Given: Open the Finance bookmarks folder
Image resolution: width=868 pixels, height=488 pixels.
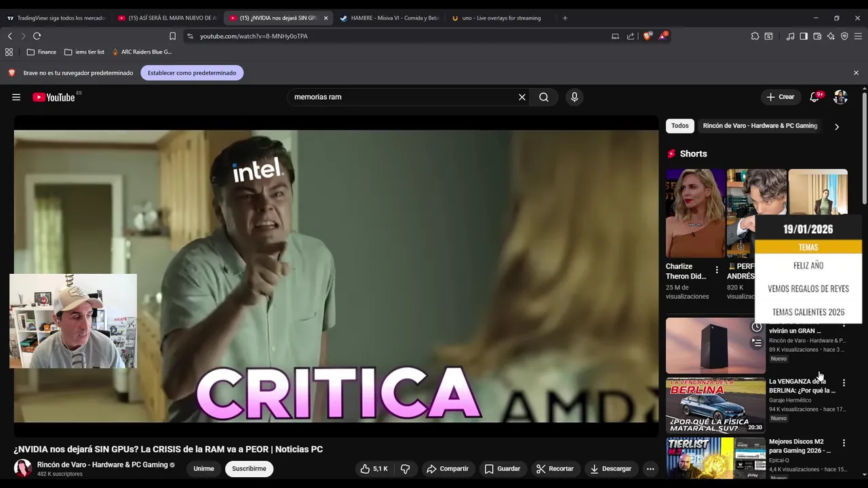Looking at the screenshot, I should [41, 52].
